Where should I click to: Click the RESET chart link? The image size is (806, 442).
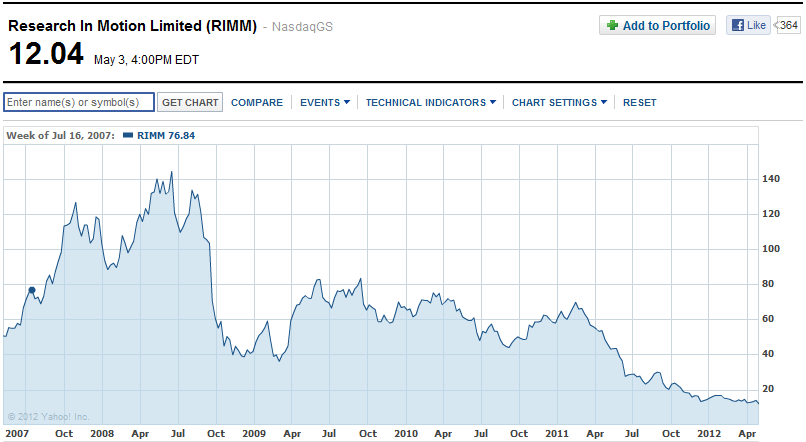pyautogui.click(x=639, y=103)
